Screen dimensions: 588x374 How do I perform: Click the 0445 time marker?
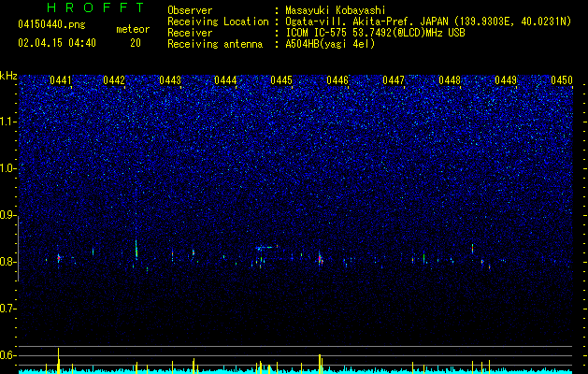[281, 80]
